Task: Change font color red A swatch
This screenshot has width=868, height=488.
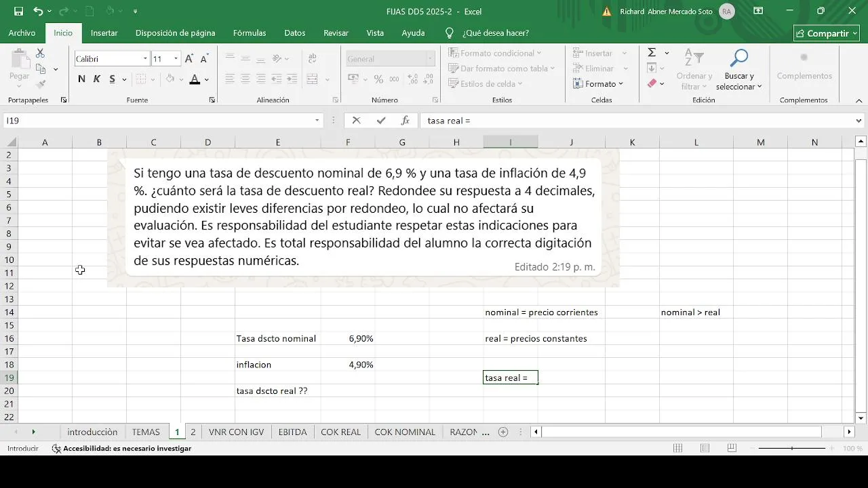Action: coord(195,79)
